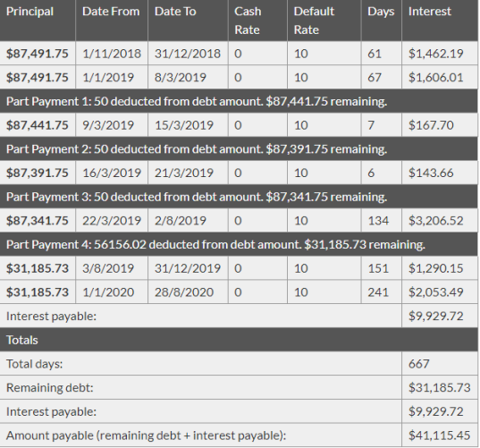This screenshot has height=448, width=480.
Task: Click the Remaining debt amount $31,185.73
Action: point(439,388)
